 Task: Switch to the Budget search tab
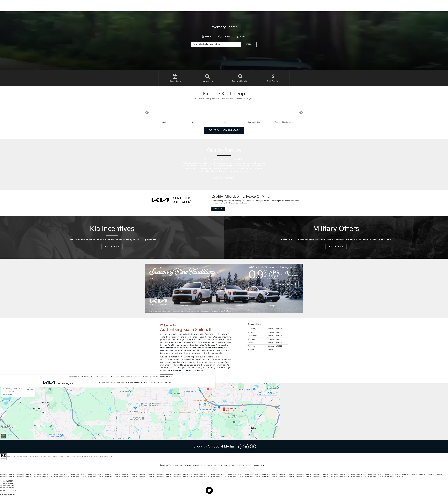242,36
